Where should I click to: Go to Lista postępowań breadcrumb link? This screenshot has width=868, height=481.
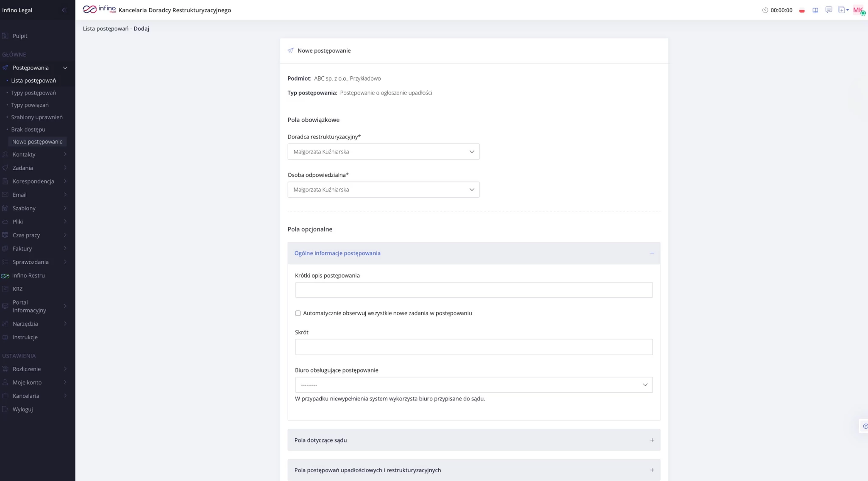click(106, 29)
